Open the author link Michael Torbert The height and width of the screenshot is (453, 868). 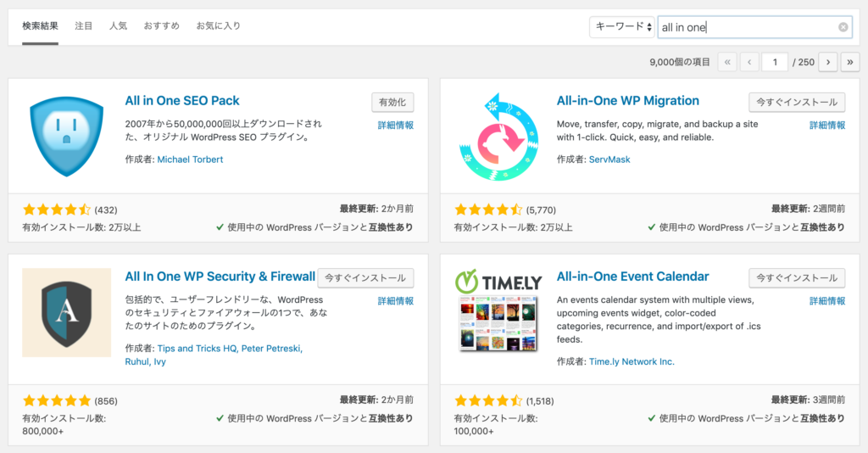click(190, 159)
